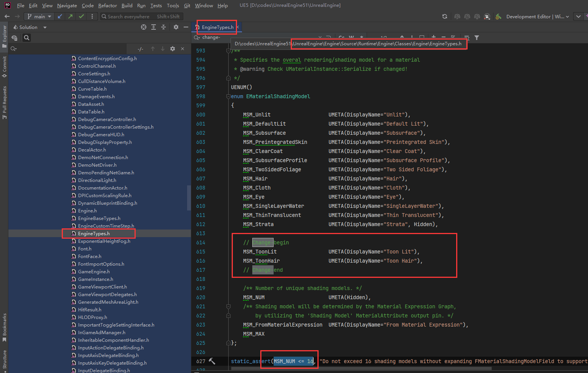Select DataTable.h in the file tree
The height and width of the screenshot is (373, 588).
coord(91,112)
